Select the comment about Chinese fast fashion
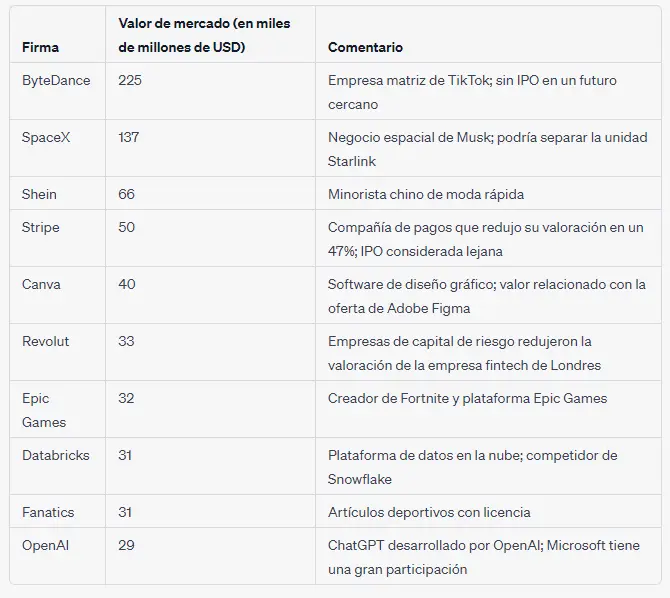The image size is (670, 598). pos(426,194)
